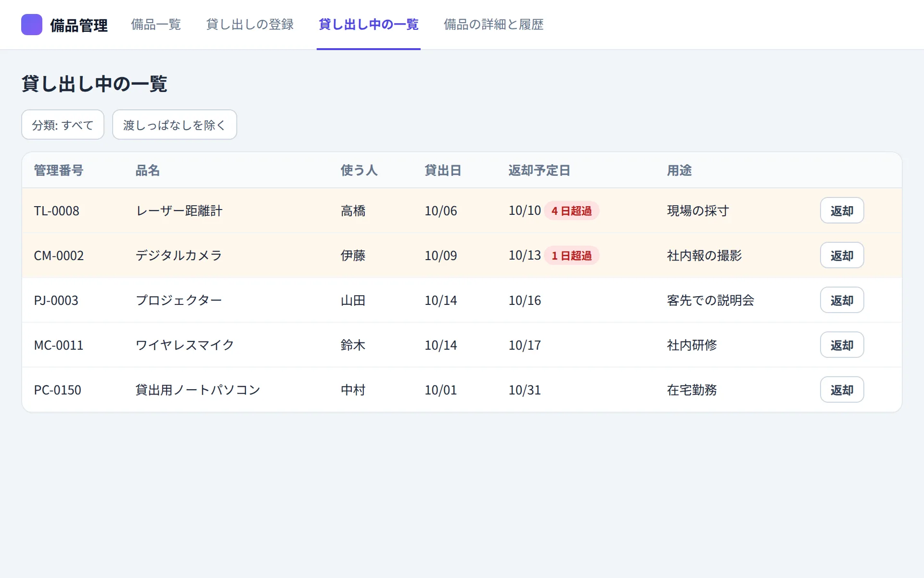
Task: Click 返却 for PC-0150 貸出用ノートパソコン
Action: point(842,390)
